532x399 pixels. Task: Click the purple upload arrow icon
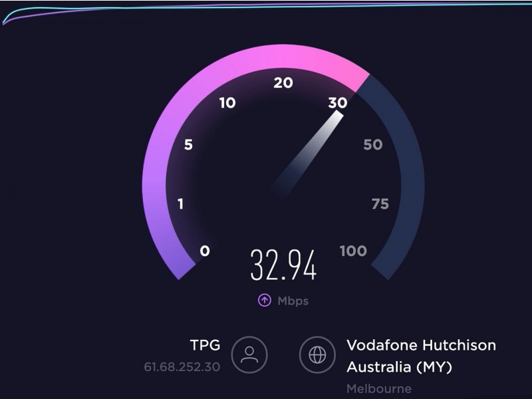pyautogui.click(x=264, y=301)
